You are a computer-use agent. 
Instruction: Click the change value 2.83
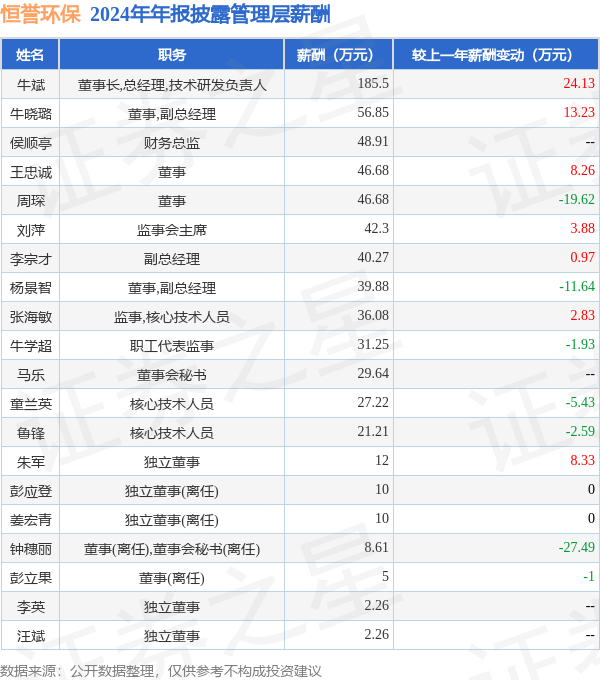[582, 316]
